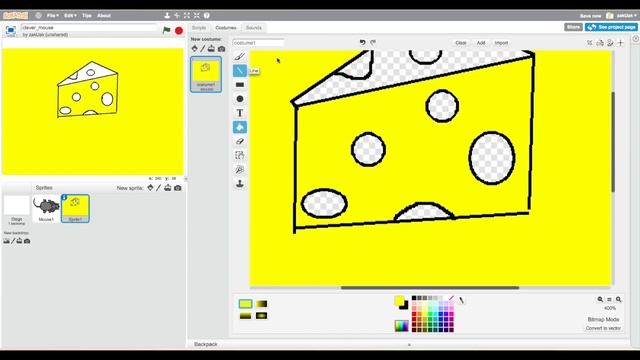Open Sprite1 info button
640x360 pixels.
click(x=64, y=198)
